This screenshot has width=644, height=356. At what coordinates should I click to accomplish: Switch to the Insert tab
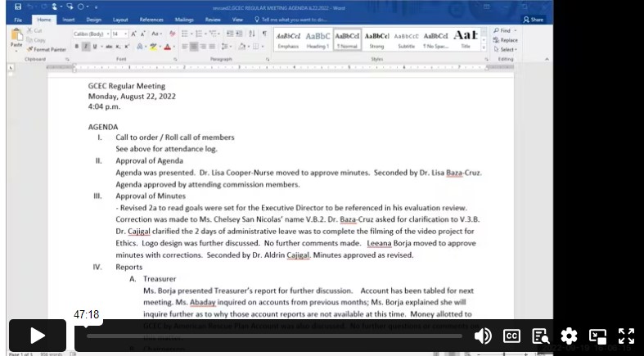(x=69, y=20)
